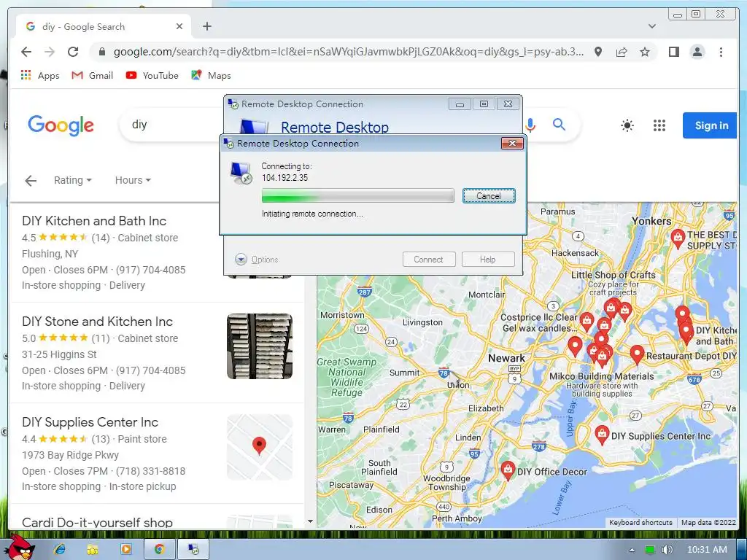Start voice search with the microphone

(530, 125)
